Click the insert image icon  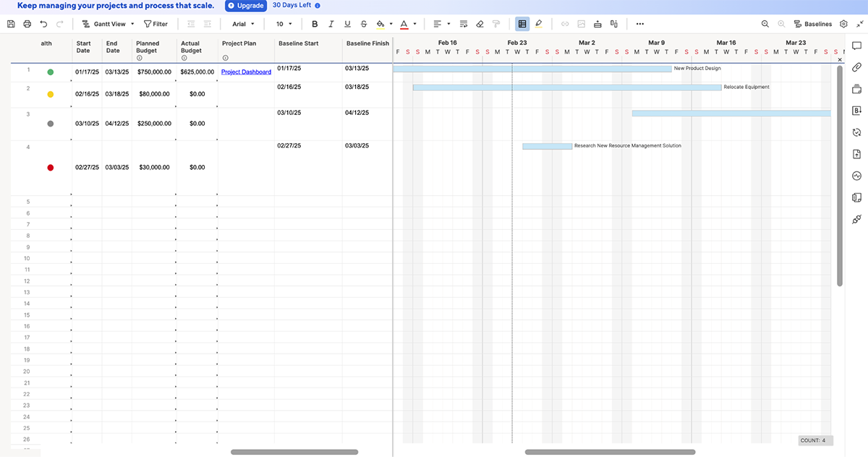[x=581, y=23]
